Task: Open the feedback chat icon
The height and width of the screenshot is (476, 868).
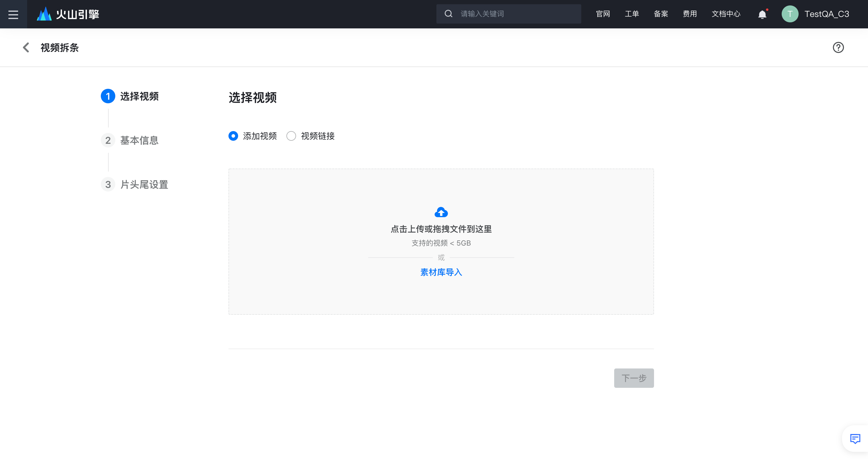Action: click(855, 439)
